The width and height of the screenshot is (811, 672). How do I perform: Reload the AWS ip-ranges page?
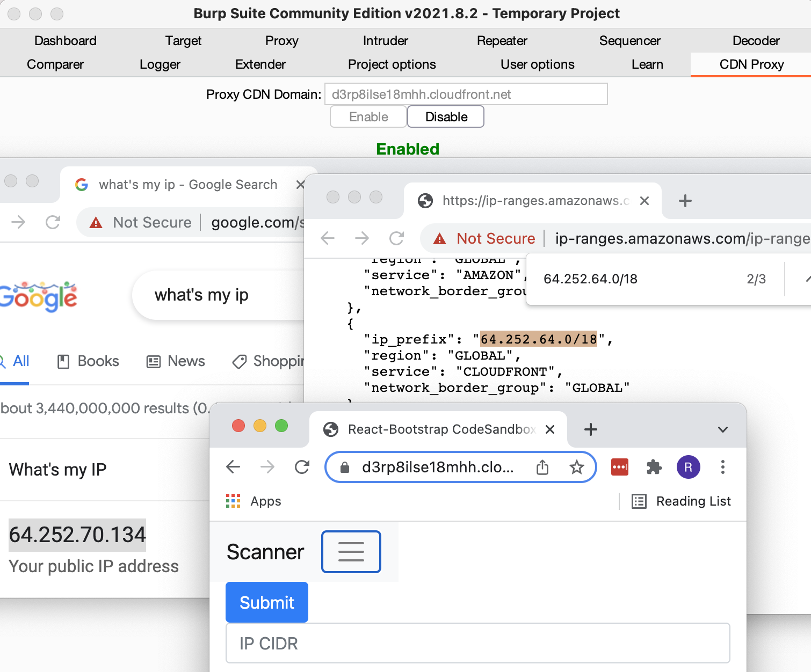coord(396,238)
